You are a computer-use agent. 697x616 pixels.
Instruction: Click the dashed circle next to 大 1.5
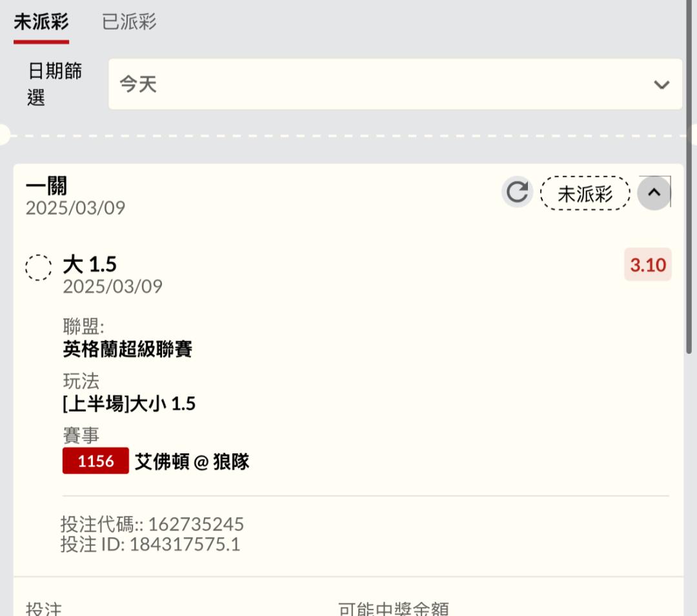[38, 267]
